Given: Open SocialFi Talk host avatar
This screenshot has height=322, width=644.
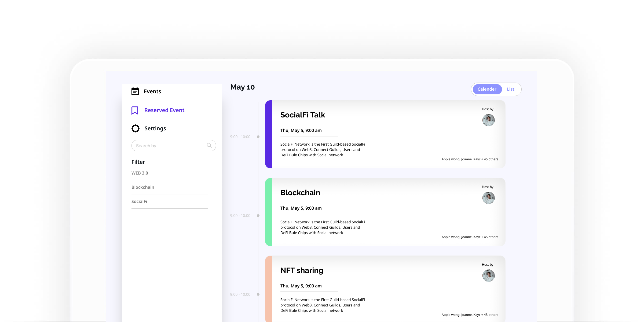Looking at the screenshot, I should [x=488, y=120].
